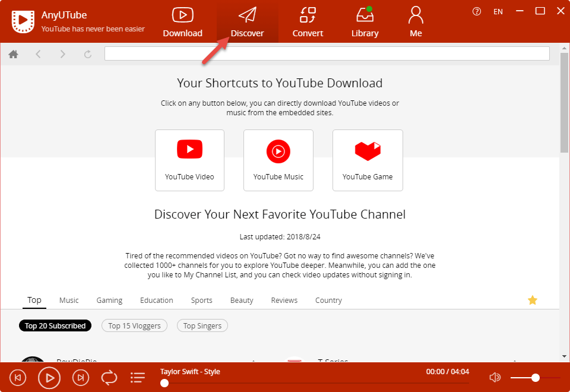This screenshot has height=392, width=570.
Task: Open the playlist queue icon
Action: [x=138, y=378]
